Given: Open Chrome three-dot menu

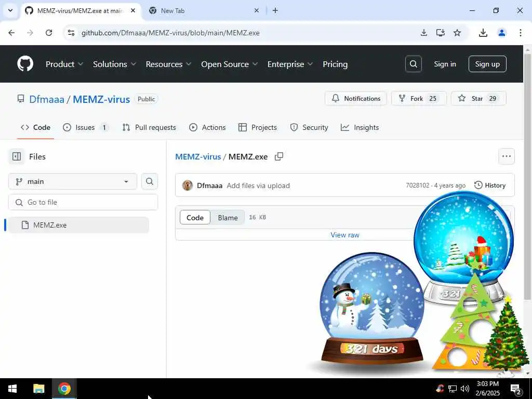Looking at the screenshot, I should (x=520, y=33).
